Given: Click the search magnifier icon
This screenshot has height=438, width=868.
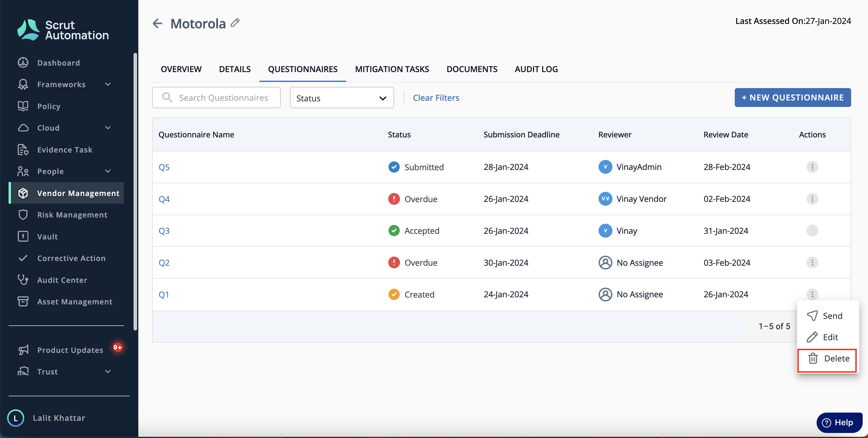Looking at the screenshot, I should point(167,98).
